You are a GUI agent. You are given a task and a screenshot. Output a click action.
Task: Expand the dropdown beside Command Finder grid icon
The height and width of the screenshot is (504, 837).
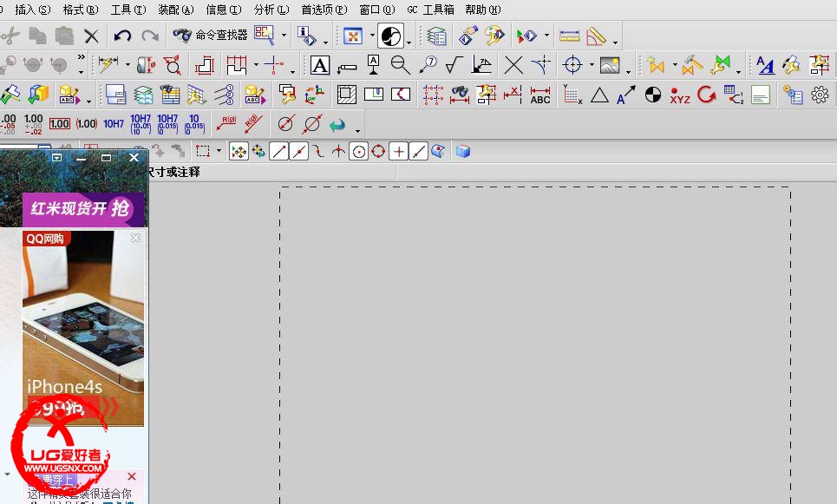click(284, 36)
